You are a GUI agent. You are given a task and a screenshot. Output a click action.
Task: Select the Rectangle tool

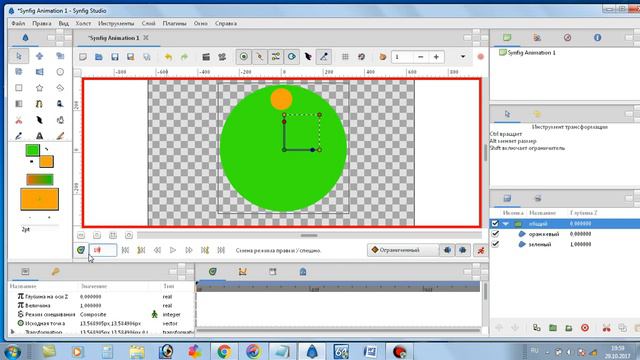click(19, 88)
